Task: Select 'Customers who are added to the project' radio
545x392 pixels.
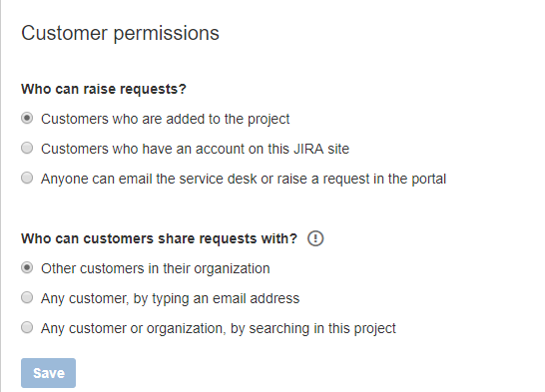Action: [27, 118]
